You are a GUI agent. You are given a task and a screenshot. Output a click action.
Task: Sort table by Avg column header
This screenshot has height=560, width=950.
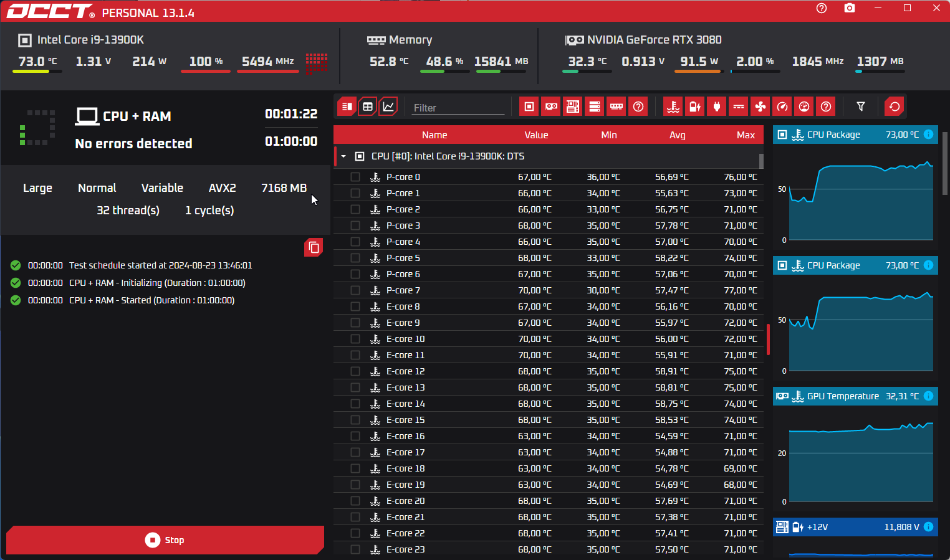click(678, 135)
